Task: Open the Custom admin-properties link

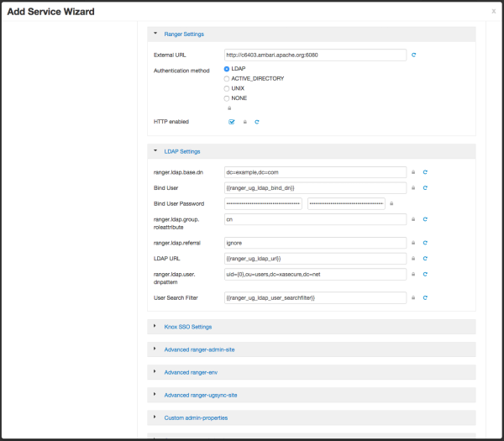Action: [196, 417]
